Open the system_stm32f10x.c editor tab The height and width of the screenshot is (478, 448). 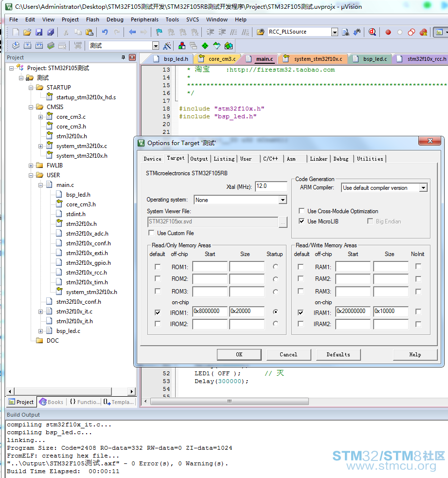pyautogui.click(x=313, y=59)
